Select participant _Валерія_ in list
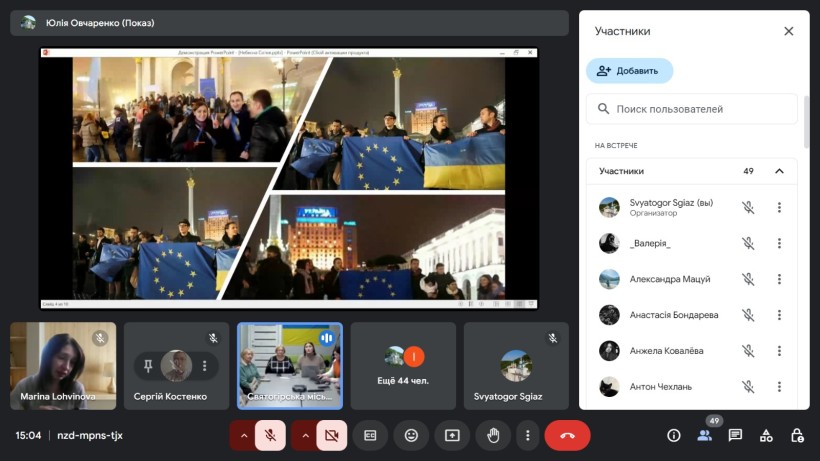 coord(691,243)
